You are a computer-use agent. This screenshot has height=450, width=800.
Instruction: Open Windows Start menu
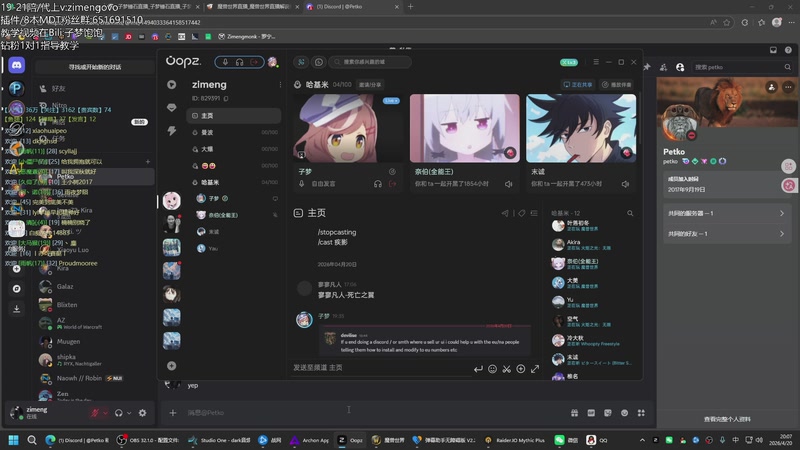coord(13,440)
